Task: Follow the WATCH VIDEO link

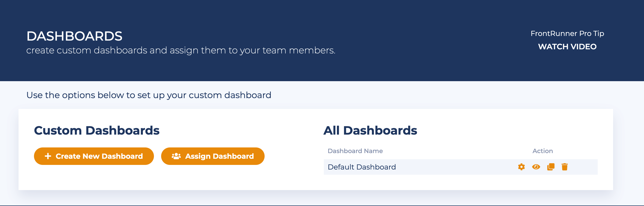Action: click(567, 46)
